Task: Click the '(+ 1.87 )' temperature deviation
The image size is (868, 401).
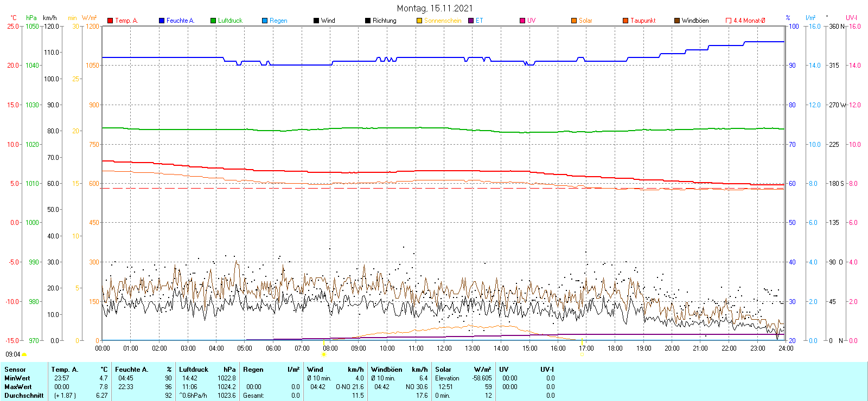Action: (65, 396)
